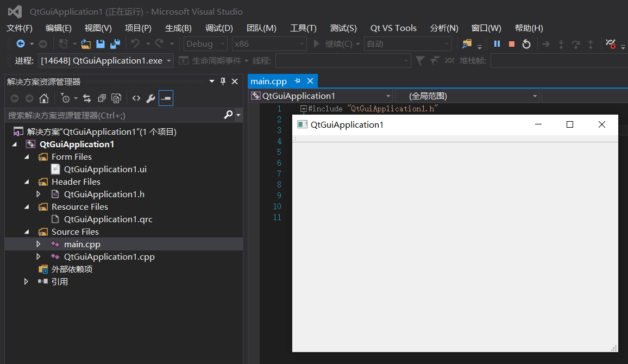Save the current file with the disk icon
This screenshot has height=364, width=628.
coord(100,43)
